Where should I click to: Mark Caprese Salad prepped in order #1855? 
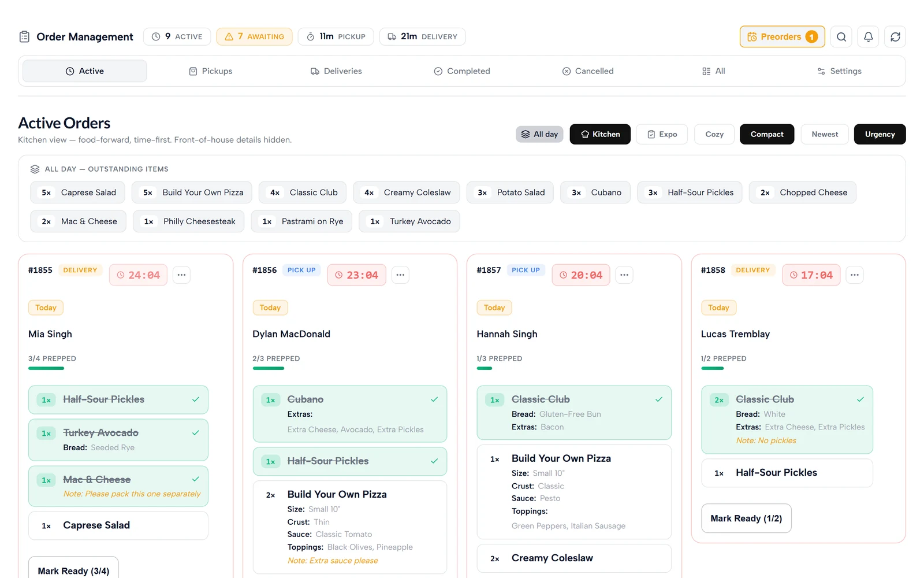[x=118, y=525]
